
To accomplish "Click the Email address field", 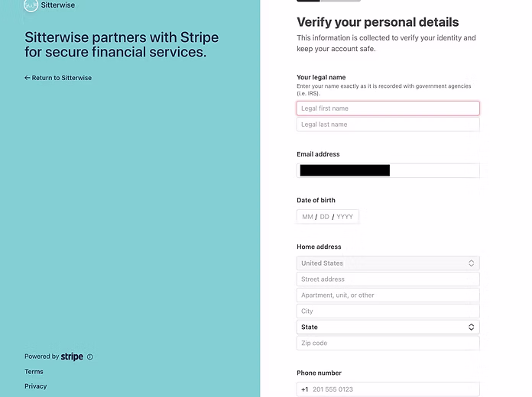I will click(x=388, y=170).
